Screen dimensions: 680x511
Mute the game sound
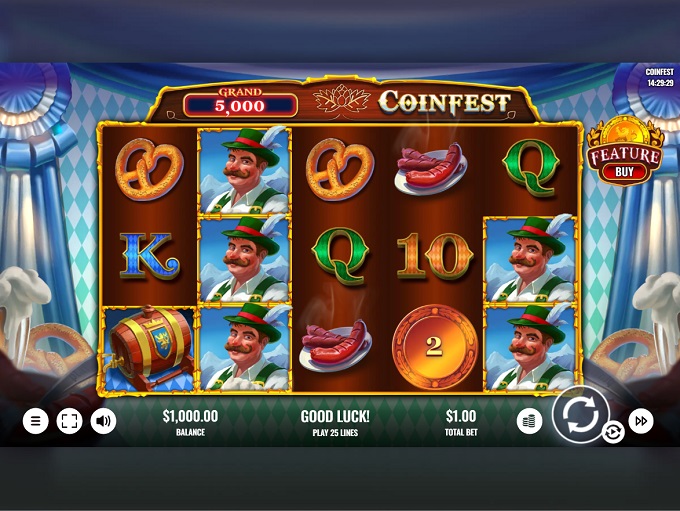coord(103,421)
